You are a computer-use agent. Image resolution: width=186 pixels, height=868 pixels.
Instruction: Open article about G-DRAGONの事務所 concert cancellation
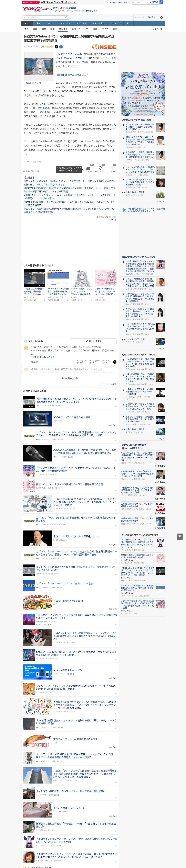[x=84, y=452]
